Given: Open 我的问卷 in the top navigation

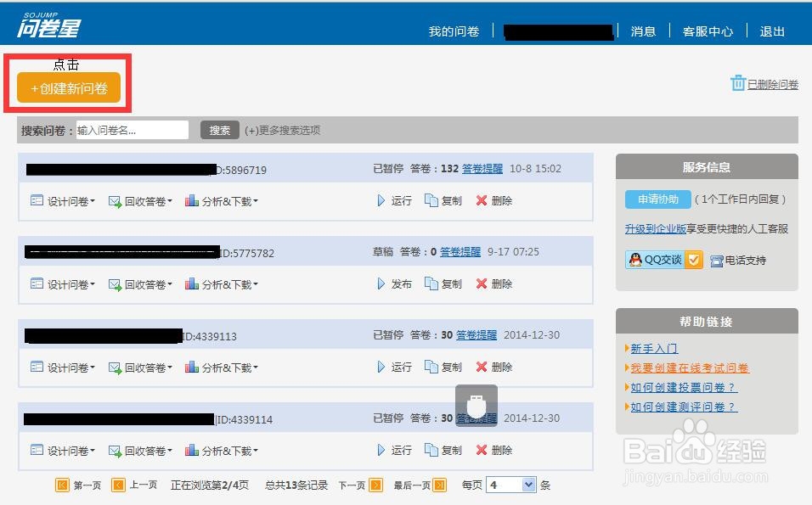Looking at the screenshot, I should 454,31.
